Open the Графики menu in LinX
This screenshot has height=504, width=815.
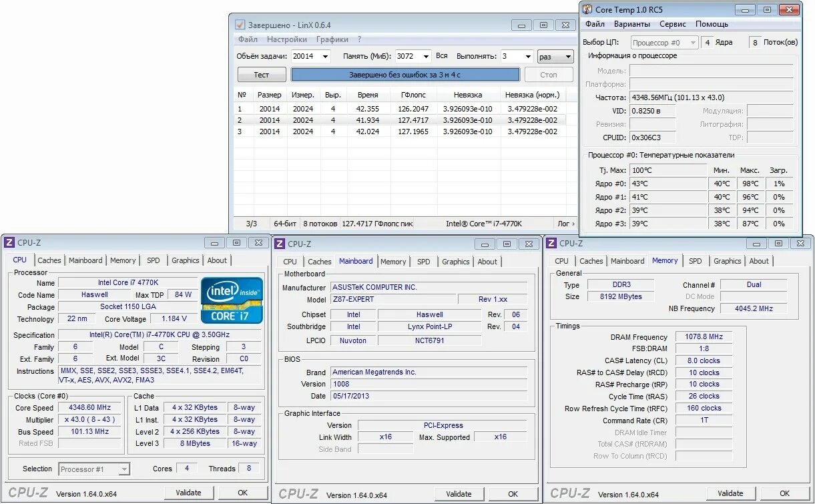point(332,39)
